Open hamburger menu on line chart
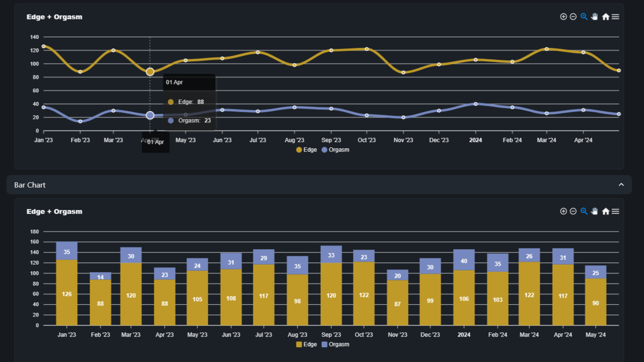This screenshot has width=644, height=362. (x=616, y=17)
